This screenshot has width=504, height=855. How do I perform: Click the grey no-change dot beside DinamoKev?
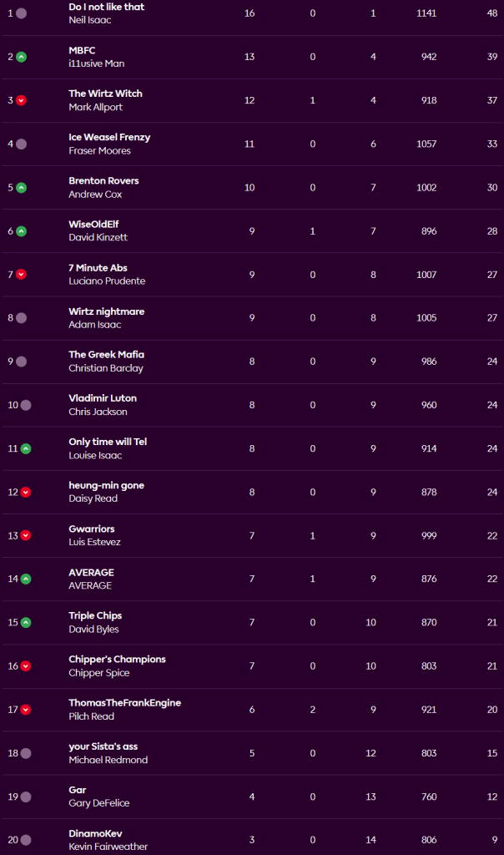click(x=26, y=840)
